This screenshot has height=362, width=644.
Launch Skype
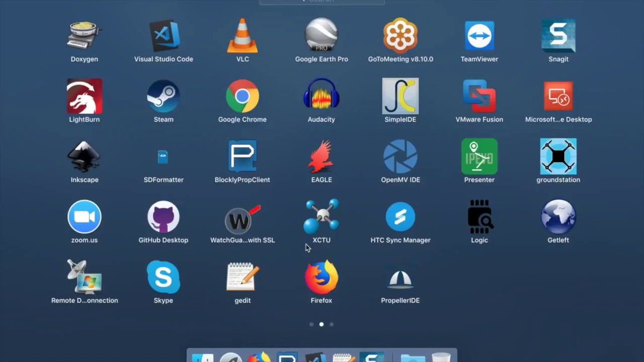point(164,277)
